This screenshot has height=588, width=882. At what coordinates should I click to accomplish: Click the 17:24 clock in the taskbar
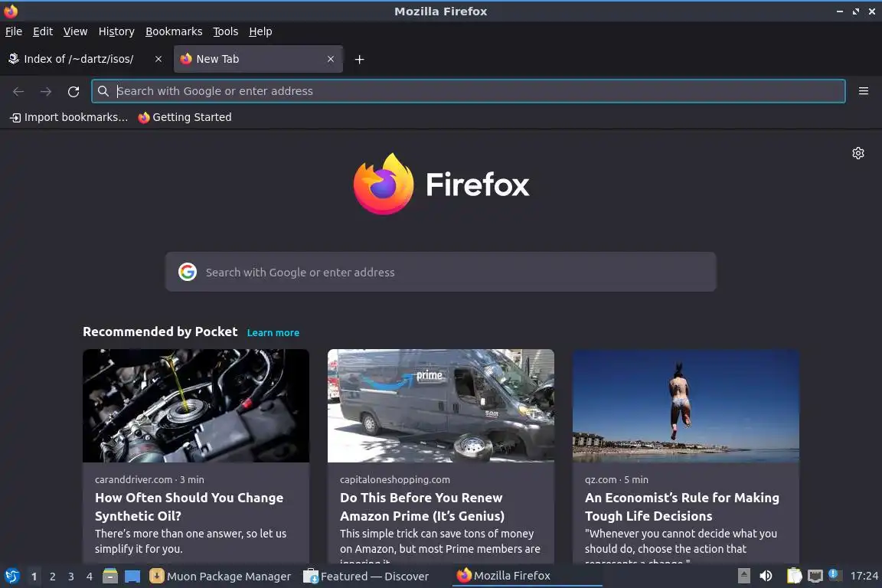(864, 576)
